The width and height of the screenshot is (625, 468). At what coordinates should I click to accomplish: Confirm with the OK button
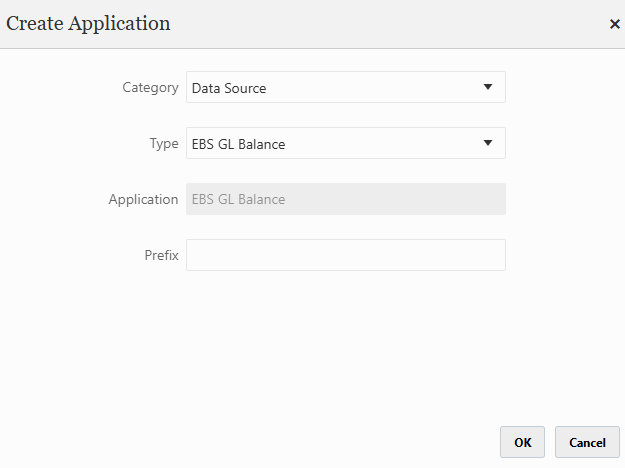pyautogui.click(x=522, y=442)
